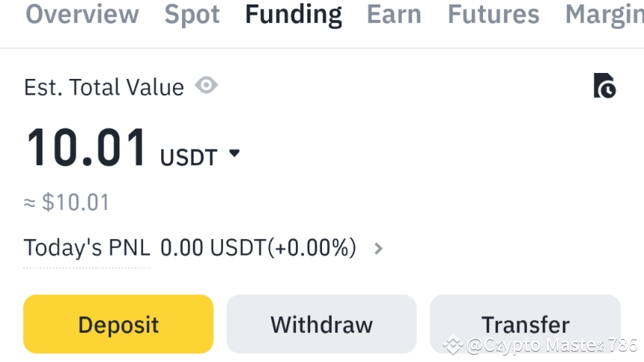644x362 pixels.
Task: Switch to the Margin tab
Action: pyautogui.click(x=604, y=15)
